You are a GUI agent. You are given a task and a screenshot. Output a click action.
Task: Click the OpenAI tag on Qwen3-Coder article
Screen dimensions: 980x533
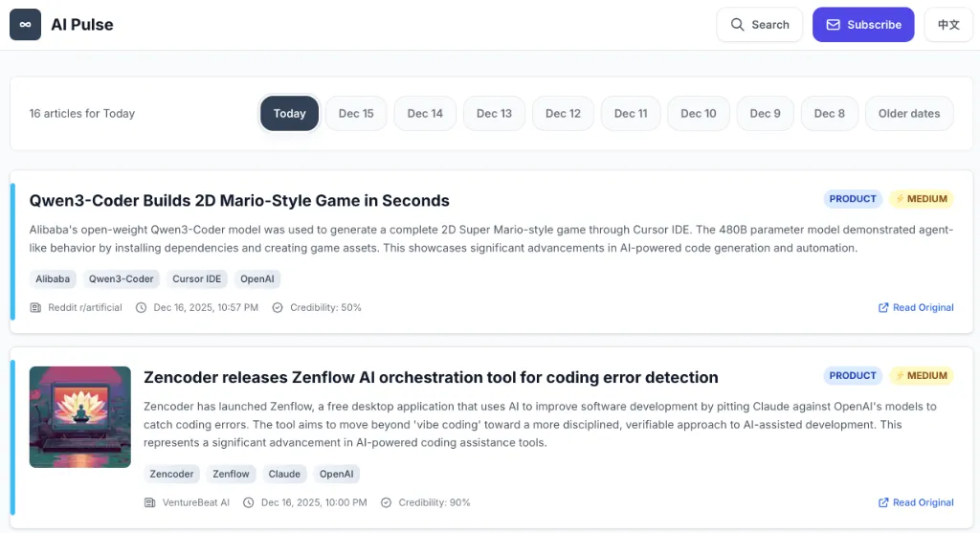[x=257, y=278]
